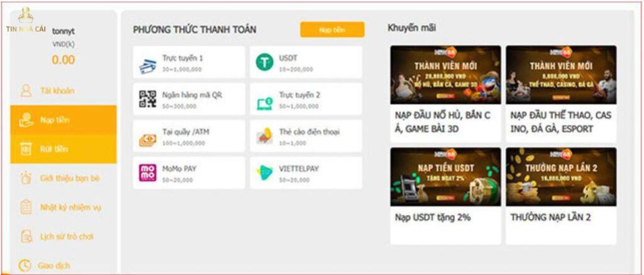Select the Tại quầy /ATM cash icon
The image size is (644, 275).
point(147,140)
